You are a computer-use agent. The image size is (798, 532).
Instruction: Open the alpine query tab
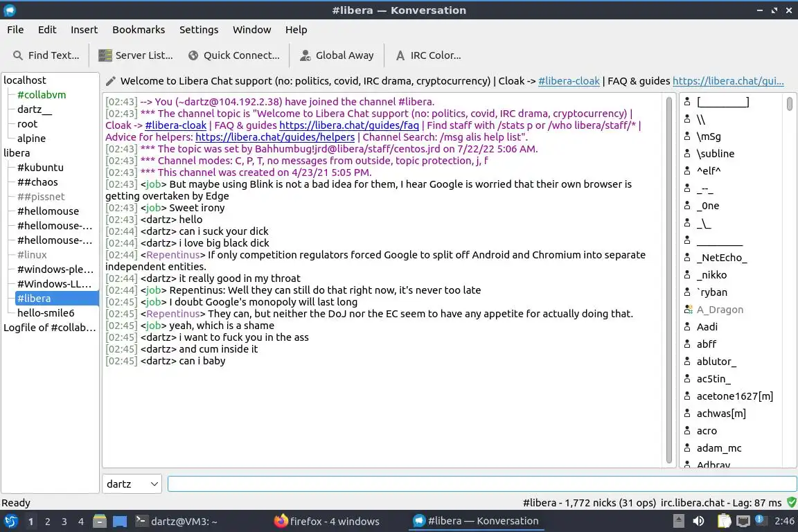31,139
